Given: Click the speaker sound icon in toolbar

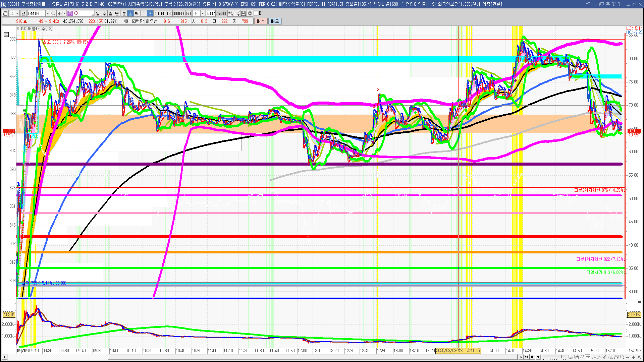Looking at the screenshot, I should coord(60,13).
